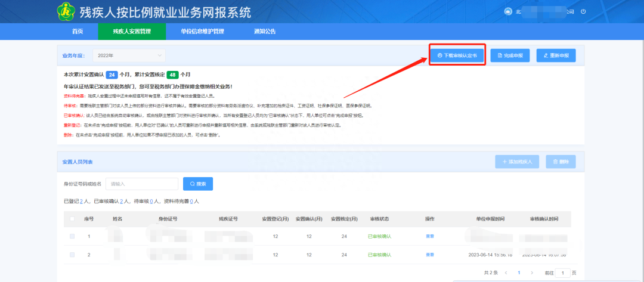
Task: Check the checkbox for row 1
Action: pyautogui.click(x=72, y=237)
